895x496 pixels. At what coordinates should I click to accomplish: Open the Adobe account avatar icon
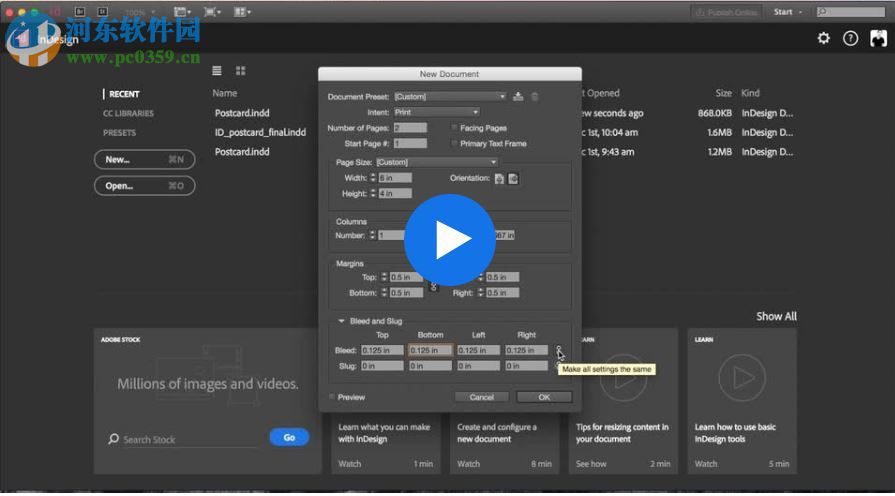click(x=878, y=38)
